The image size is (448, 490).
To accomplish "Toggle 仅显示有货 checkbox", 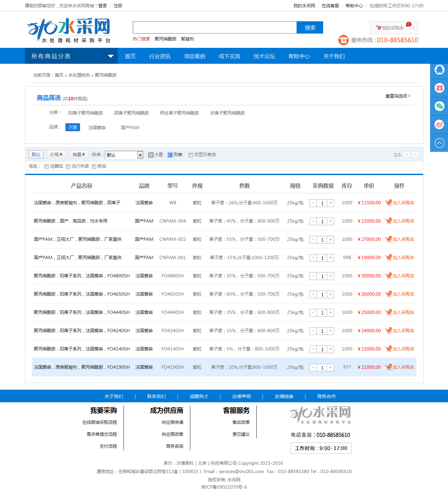I will pos(191,155).
